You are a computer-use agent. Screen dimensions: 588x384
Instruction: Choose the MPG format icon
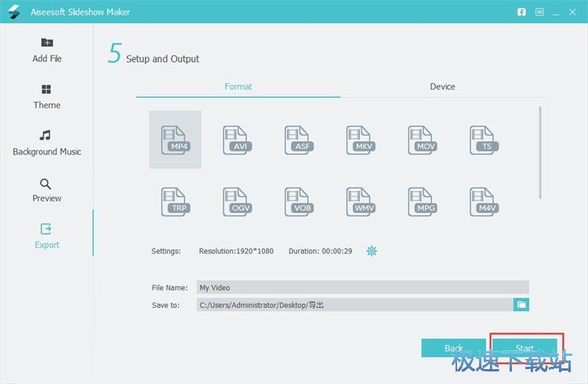point(423,201)
